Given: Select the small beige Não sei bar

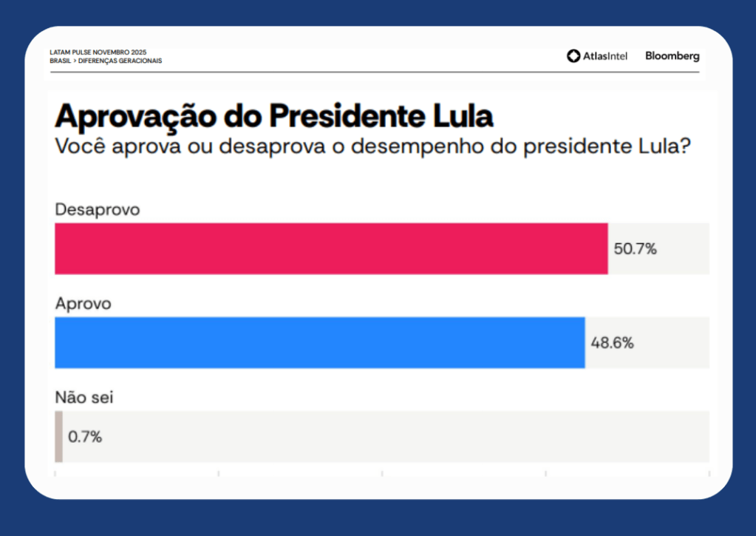Looking at the screenshot, I should (58, 436).
